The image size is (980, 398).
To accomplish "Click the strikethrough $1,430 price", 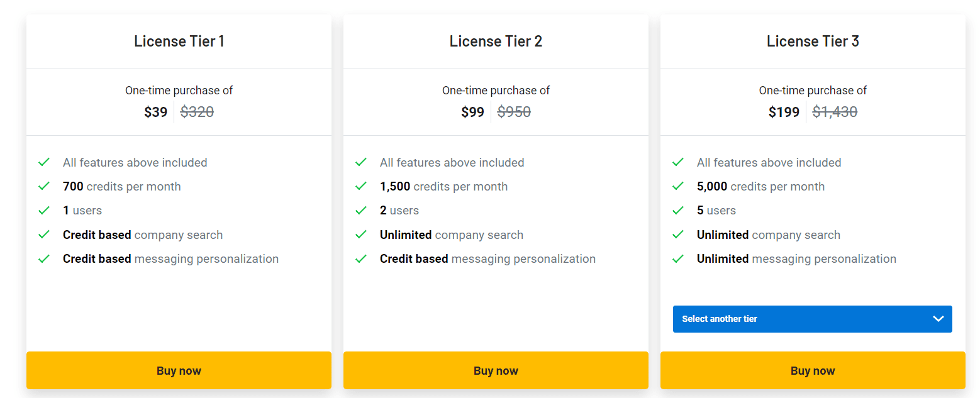I will (835, 111).
